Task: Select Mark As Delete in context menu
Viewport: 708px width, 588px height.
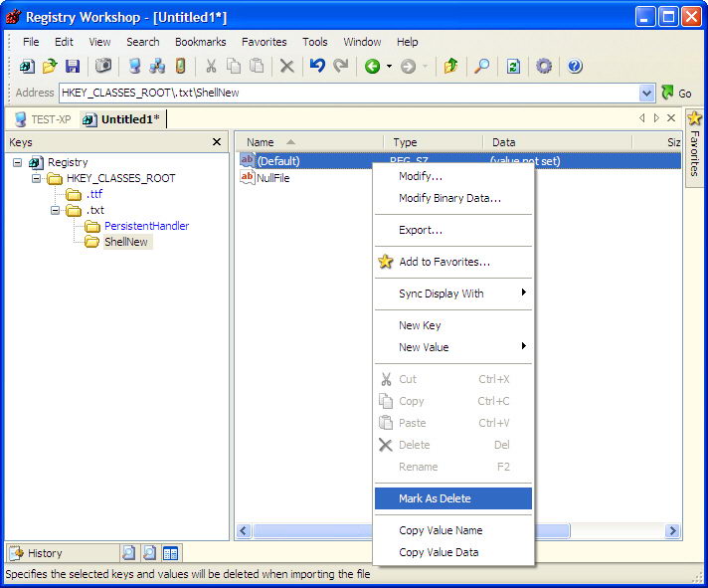Action: (435, 498)
